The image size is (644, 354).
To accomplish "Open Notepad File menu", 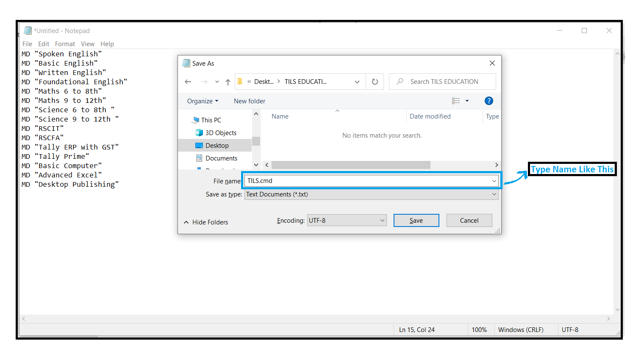I will click(27, 44).
